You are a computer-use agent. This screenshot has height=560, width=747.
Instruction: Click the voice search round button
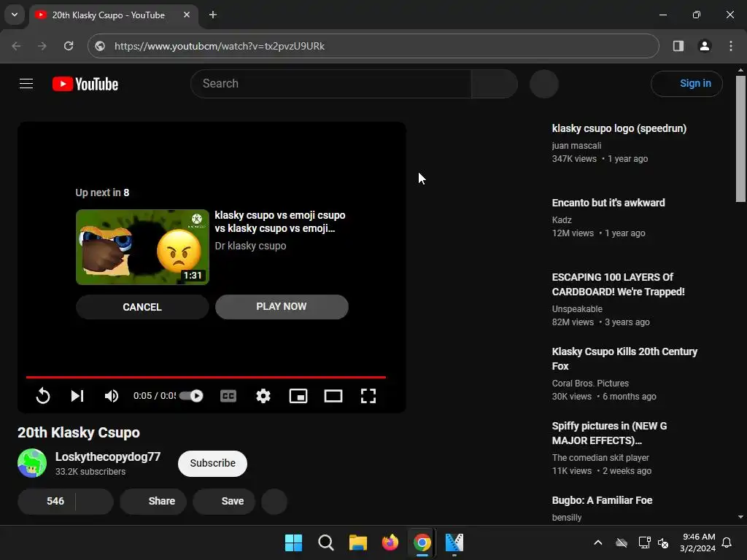544,84
